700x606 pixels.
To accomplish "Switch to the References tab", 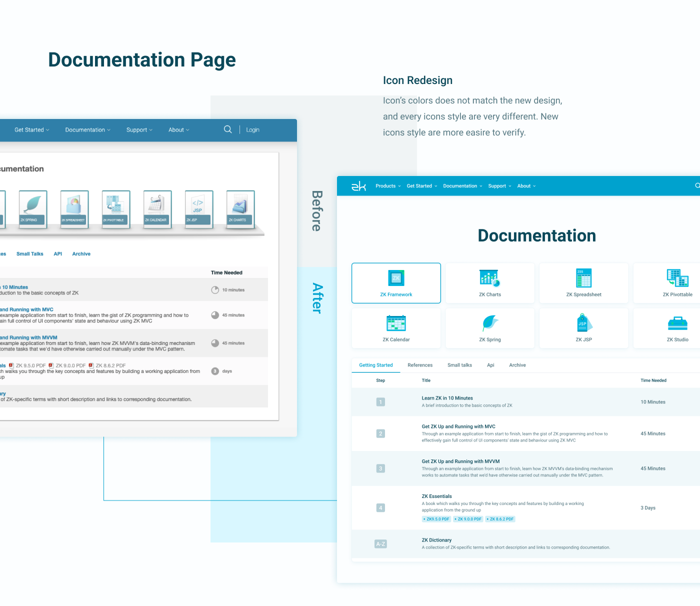I will point(420,365).
